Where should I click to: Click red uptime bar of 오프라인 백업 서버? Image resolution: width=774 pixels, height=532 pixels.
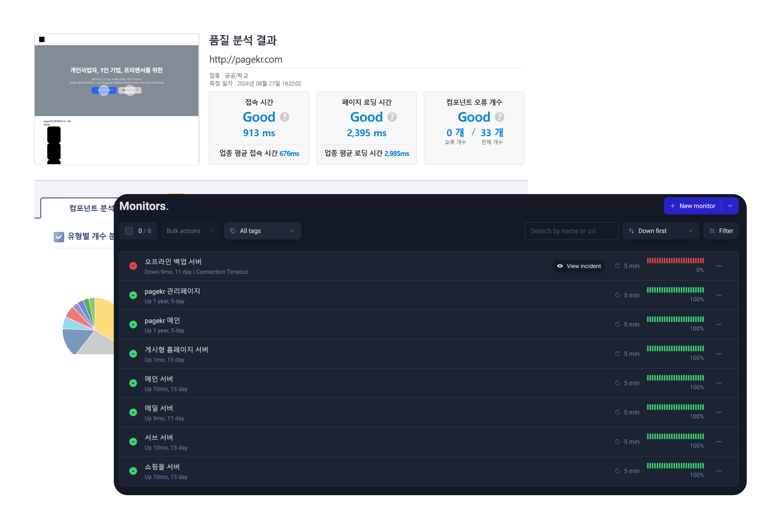click(675, 261)
